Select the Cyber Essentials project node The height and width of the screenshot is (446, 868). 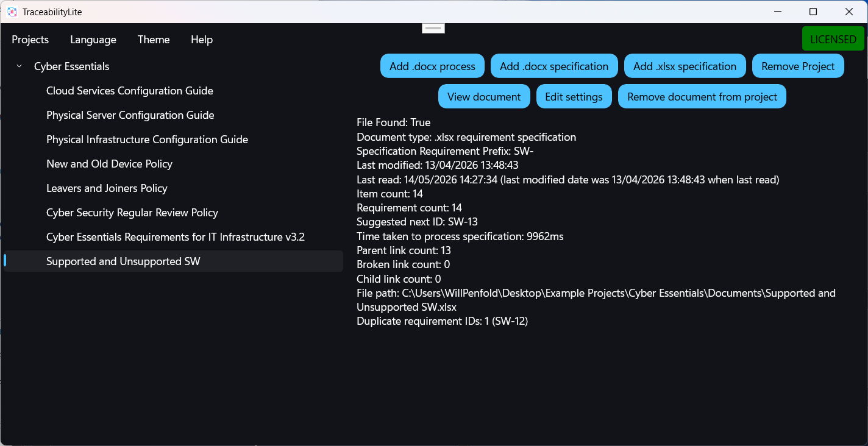pos(72,66)
